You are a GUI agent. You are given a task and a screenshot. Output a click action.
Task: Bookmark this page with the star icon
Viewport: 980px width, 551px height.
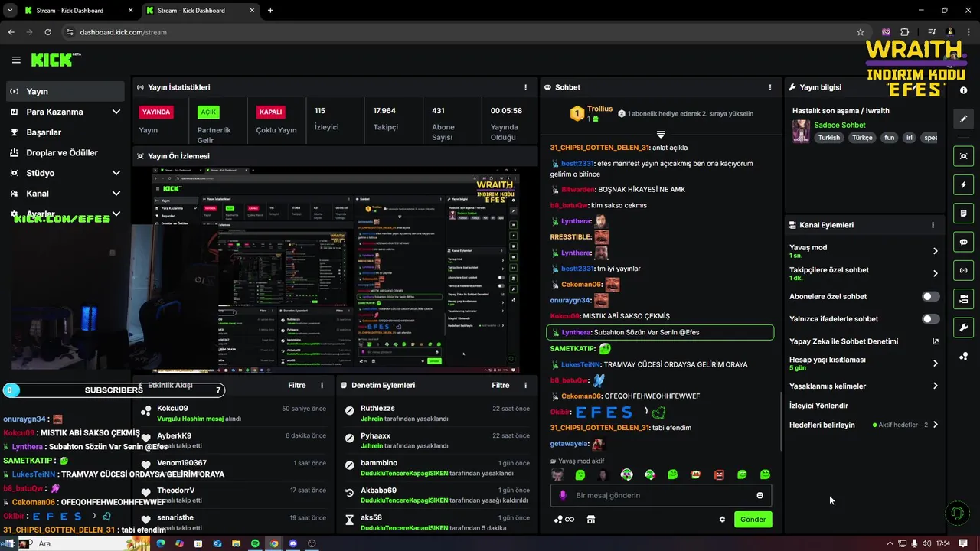point(861,32)
